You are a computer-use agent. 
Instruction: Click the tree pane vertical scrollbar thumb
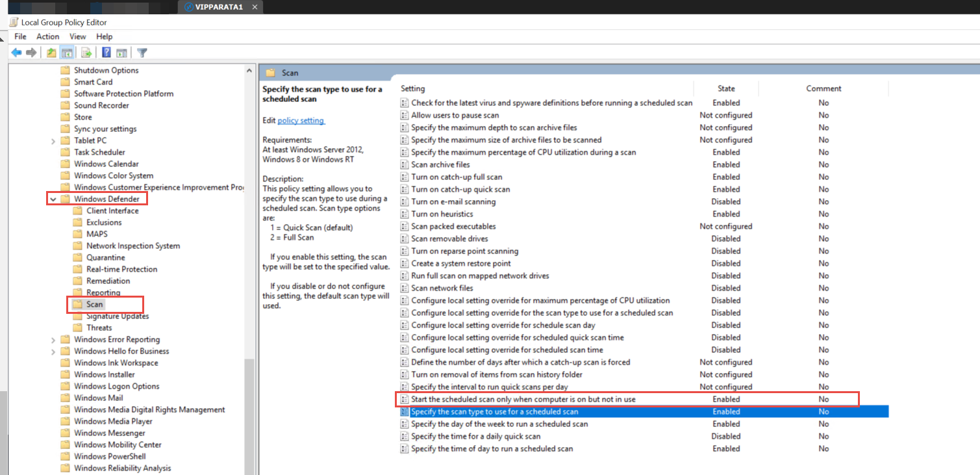click(x=249, y=416)
